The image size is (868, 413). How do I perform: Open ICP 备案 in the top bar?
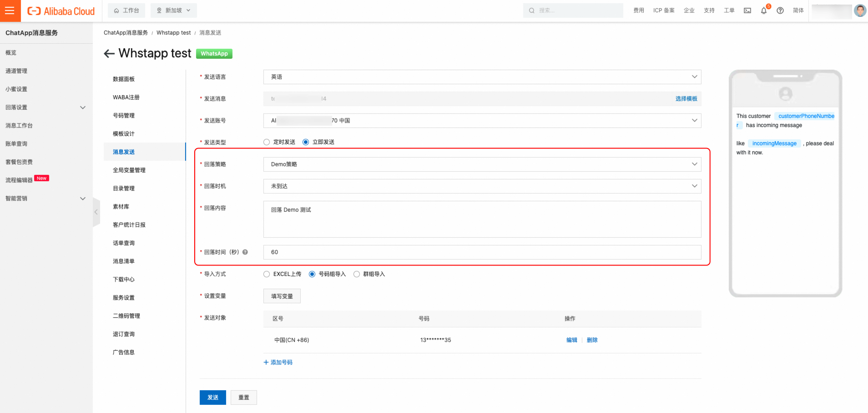coord(664,10)
